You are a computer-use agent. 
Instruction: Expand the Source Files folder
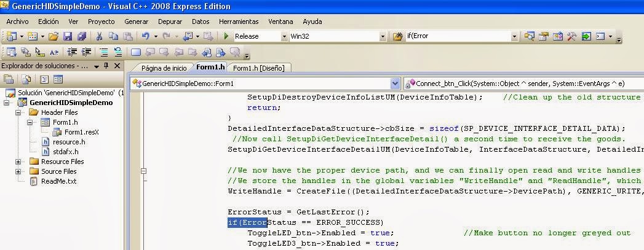[x=18, y=171]
